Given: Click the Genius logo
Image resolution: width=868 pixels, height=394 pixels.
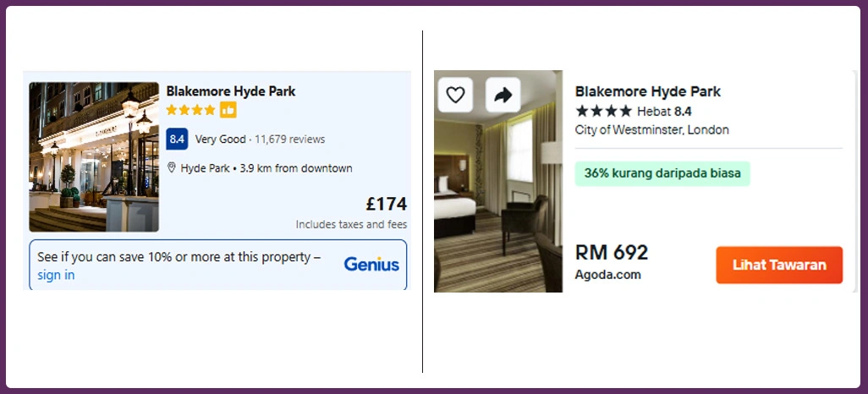Looking at the screenshot, I should 371,265.
